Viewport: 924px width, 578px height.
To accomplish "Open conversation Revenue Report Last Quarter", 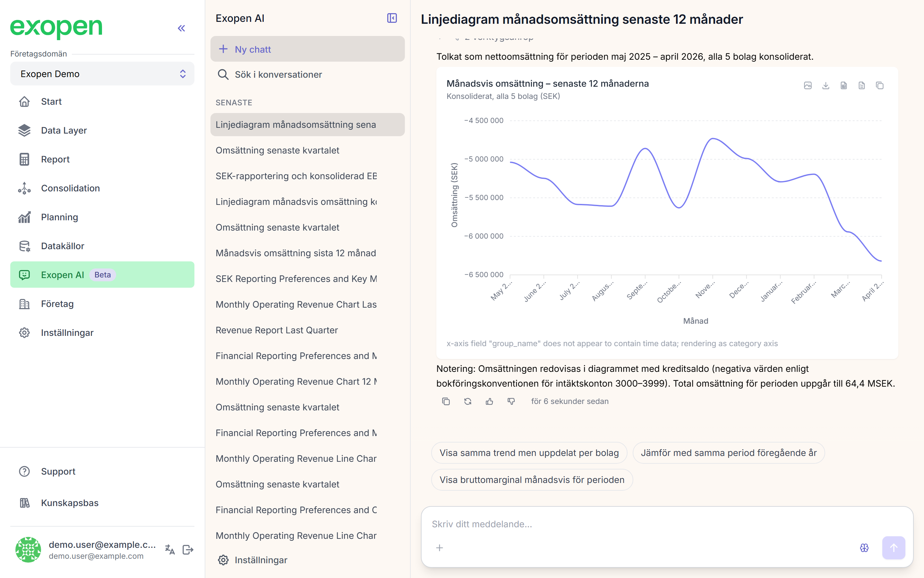I will click(x=307, y=330).
